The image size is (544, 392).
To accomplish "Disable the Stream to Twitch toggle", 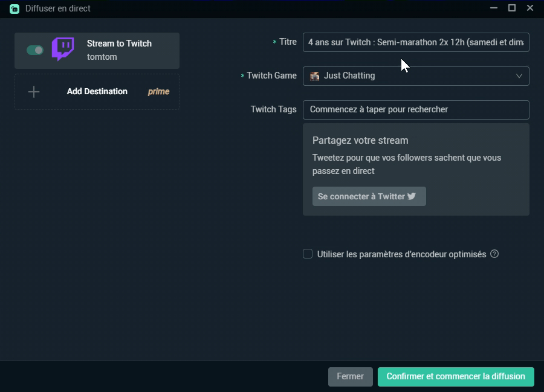I will click(35, 50).
